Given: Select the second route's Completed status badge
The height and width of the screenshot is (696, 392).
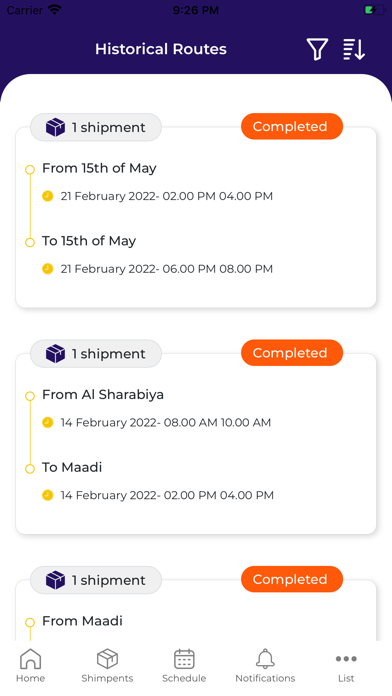Looking at the screenshot, I should 292,353.
